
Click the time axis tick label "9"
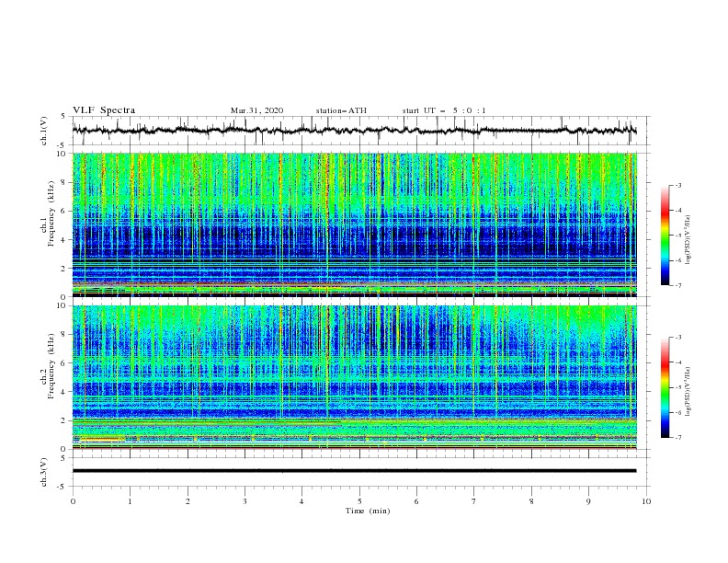point(588,501)
